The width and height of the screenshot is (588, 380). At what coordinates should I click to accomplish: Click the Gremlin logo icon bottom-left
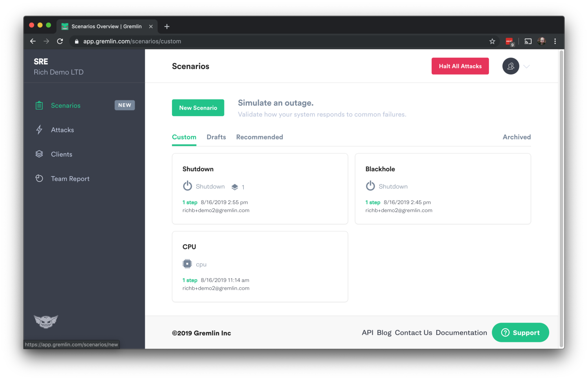[46, 321]
